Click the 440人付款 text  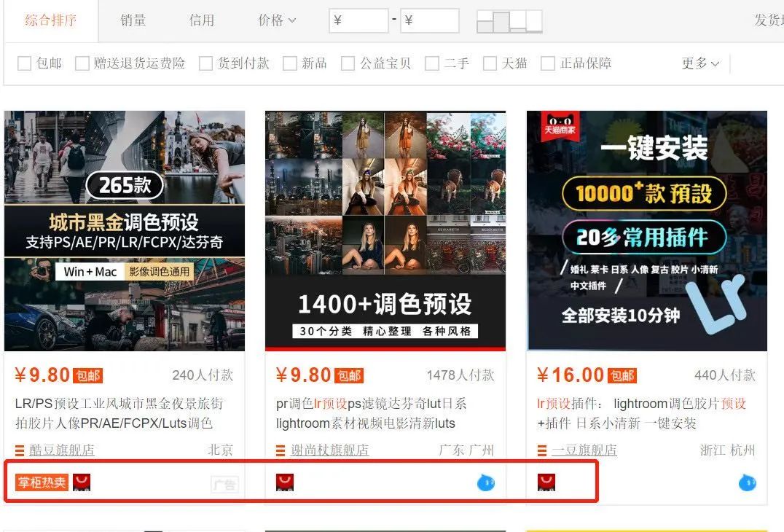click(x=725, y=375)
